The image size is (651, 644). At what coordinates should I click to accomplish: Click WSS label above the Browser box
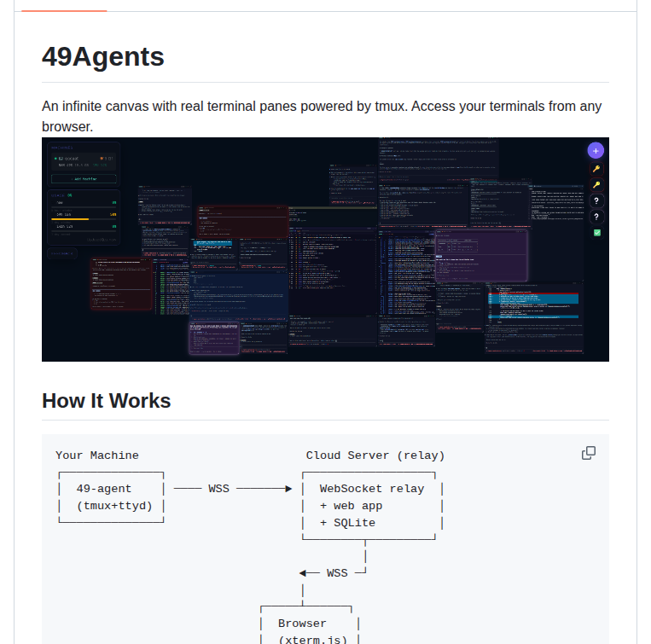click(337, 573)
